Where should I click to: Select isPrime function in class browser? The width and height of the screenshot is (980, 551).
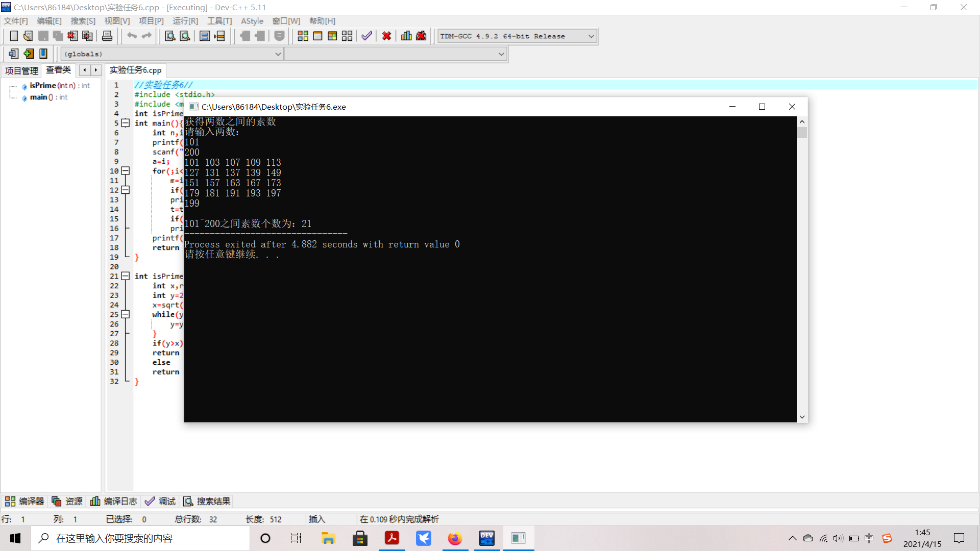pyautogui.click(x=43, y=86)
